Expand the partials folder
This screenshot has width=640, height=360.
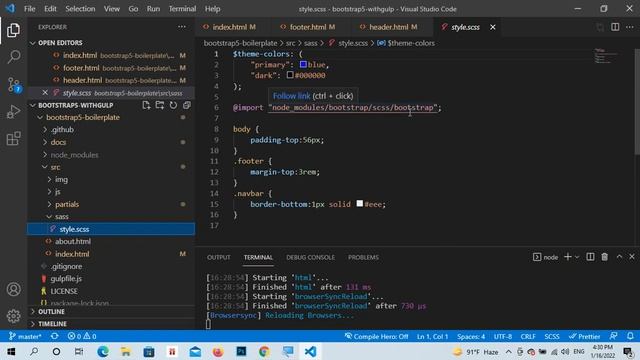coord(67,204)
